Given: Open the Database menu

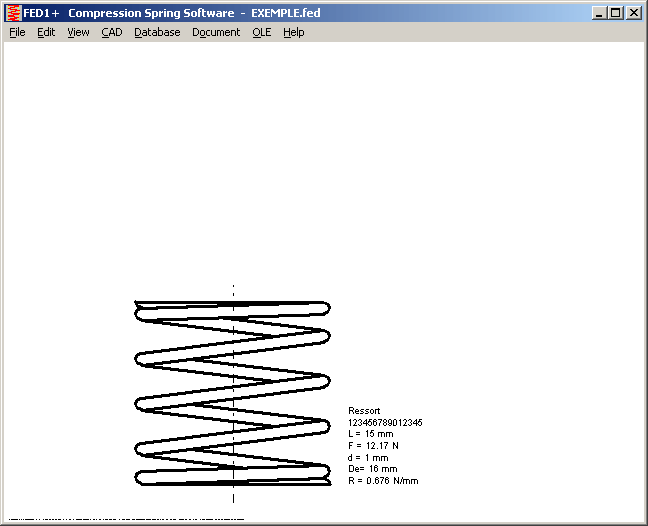Looking at the screenshot, I should point(157,32).
